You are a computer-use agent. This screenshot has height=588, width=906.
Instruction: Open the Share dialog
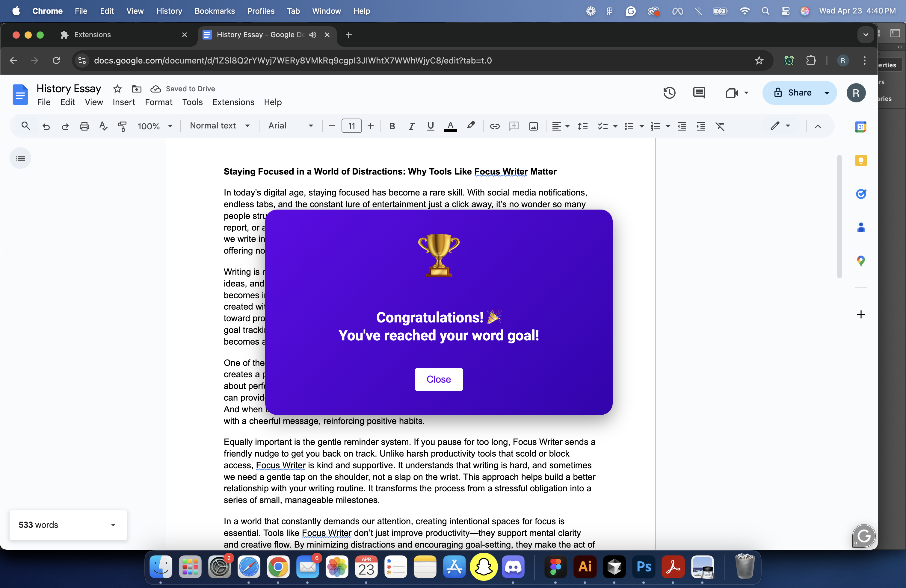tap(790, 93)
